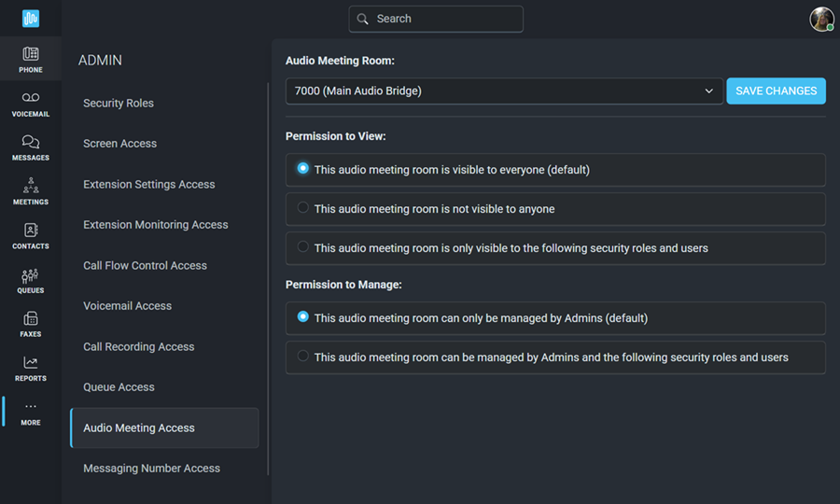840x504 pixels.
Task: Select 'only visible to following security roles' option
Action: click(x=302, y=246)
